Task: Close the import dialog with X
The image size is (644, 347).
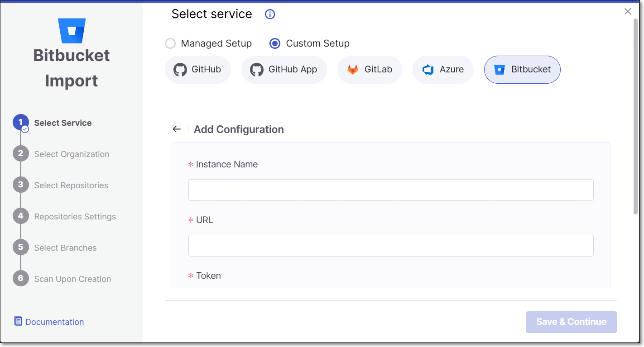Action: (x=628, y=12)
